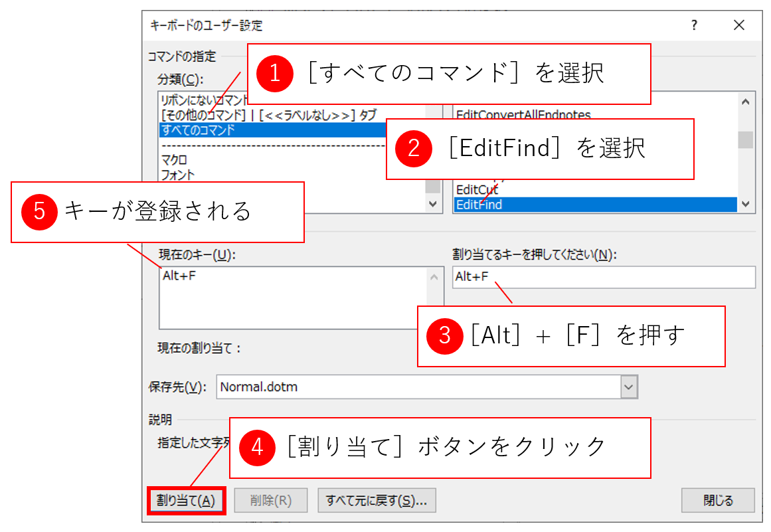Image resolution: width=771 pixels, height=532 pixels.
Task: Select the EditFind command
Action: 478,205
